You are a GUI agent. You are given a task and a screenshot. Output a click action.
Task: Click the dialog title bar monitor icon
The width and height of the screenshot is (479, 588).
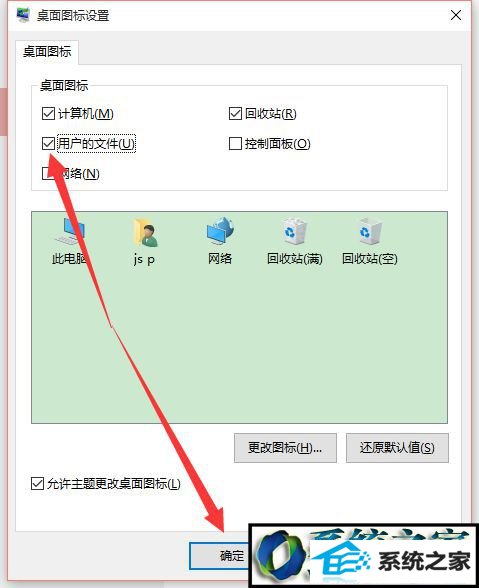23,15
